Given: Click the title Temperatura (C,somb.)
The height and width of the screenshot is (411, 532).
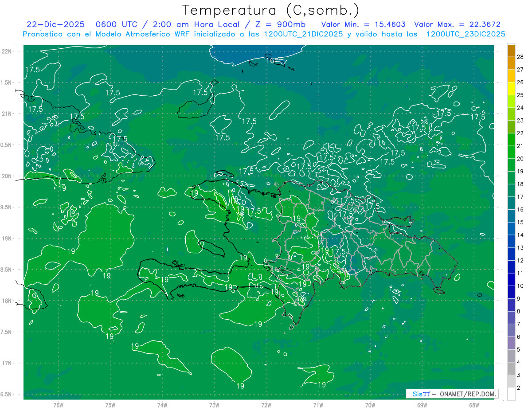Looking at the screenshot, I should tap(271, 10).
